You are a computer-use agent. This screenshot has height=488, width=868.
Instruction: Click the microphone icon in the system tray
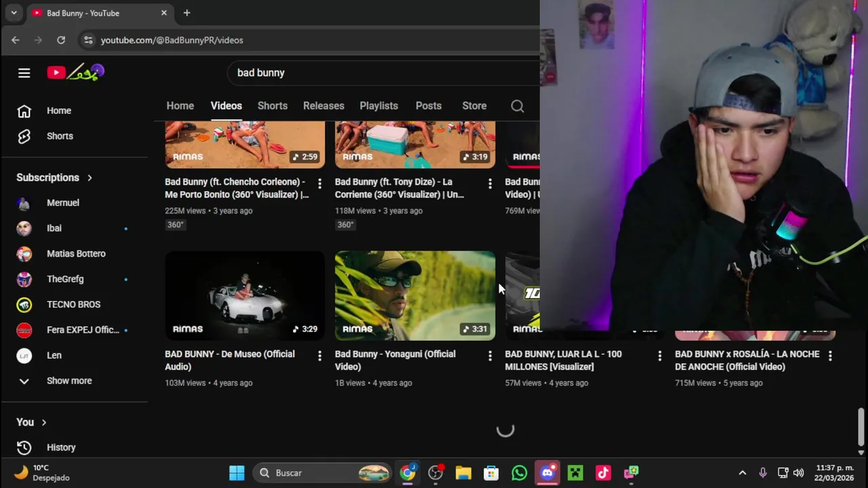pyautogui.click(x=763, y=472)
